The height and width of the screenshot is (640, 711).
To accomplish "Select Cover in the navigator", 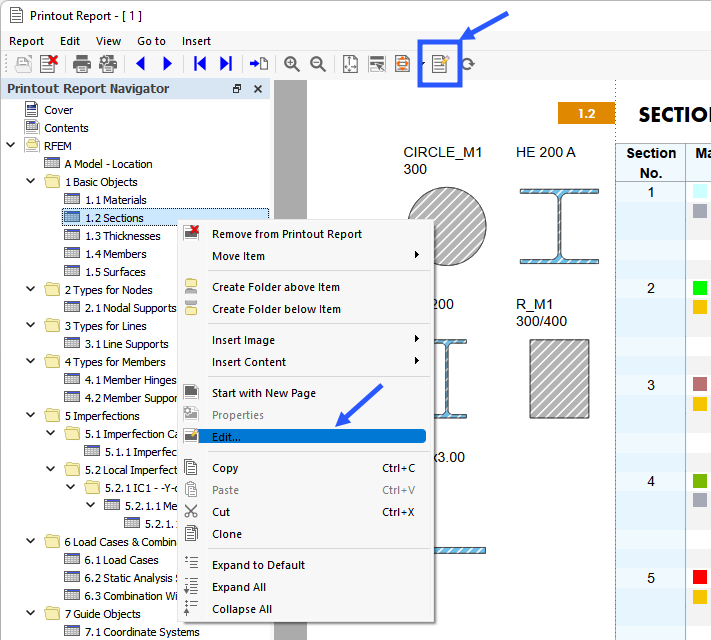I will coord(58,110).
